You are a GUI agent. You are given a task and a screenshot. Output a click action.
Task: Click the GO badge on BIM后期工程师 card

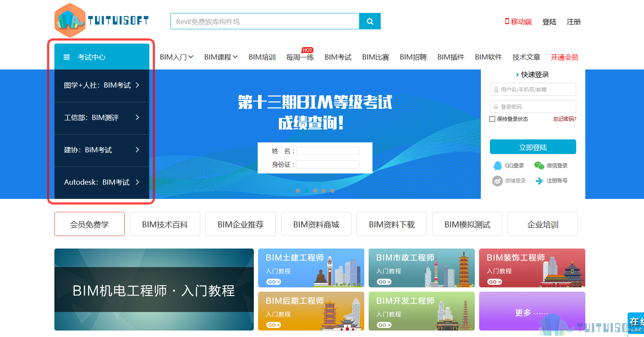click(274, 325)
